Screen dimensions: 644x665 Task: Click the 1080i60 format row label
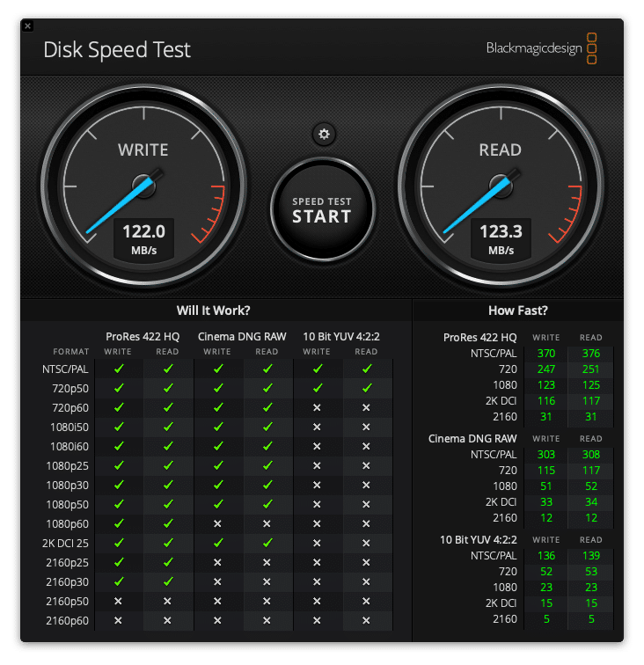tap(70, 447)
